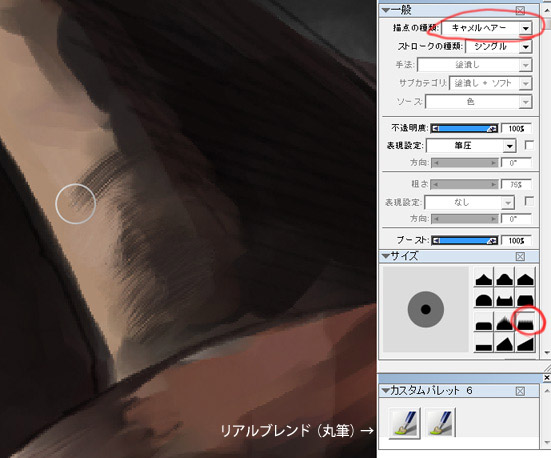Open the 描点の種類 dropdown showing キャメルヘアー
Image resolution: width=551 pixels, height=458 pixels.
coord(487,28)
